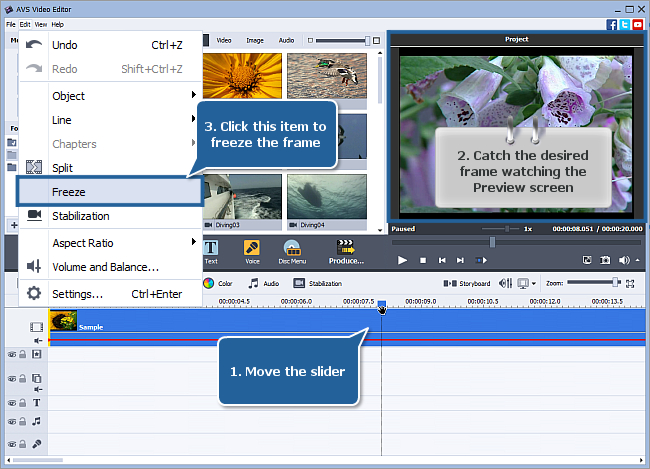
Task: Open the File menu
Action: pos(11,24)
